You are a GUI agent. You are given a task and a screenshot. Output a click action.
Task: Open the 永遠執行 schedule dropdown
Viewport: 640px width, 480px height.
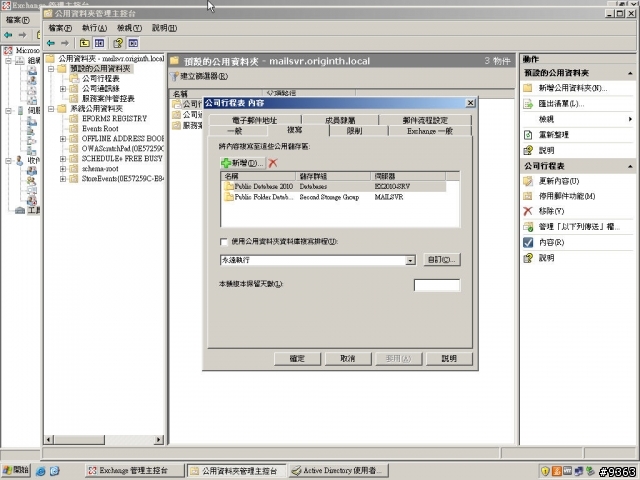coord(410,260)
